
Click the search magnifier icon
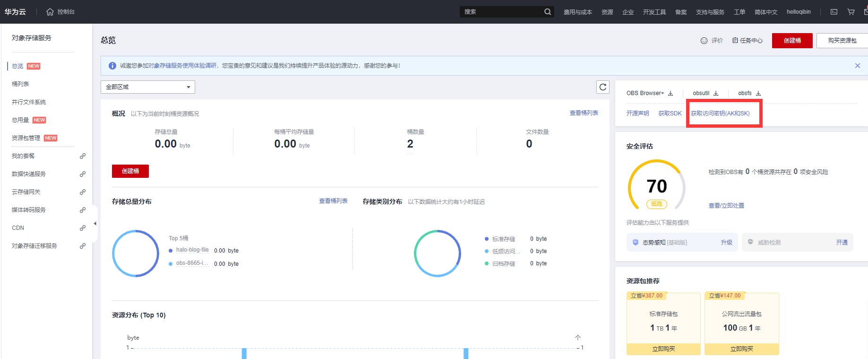coord(548,12)
